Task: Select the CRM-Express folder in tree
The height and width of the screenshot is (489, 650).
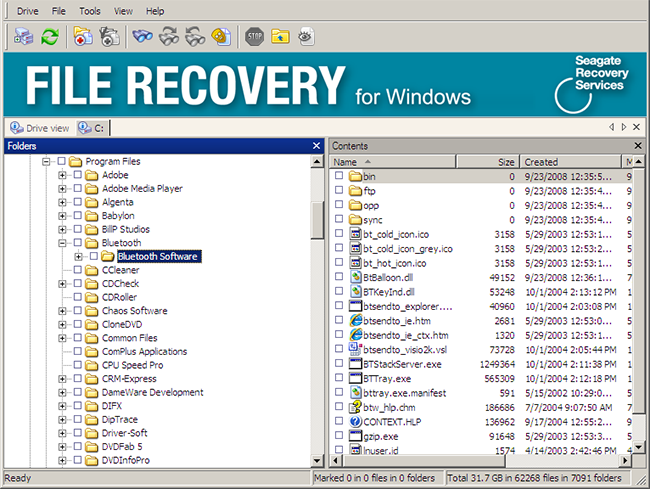Action: tap(129, 379)
